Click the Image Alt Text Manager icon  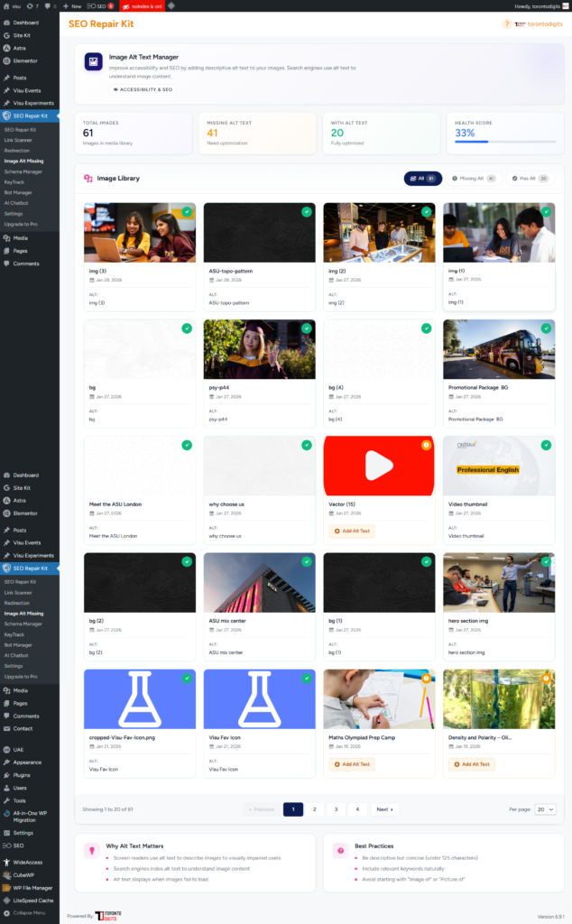[x=93, y=61]
